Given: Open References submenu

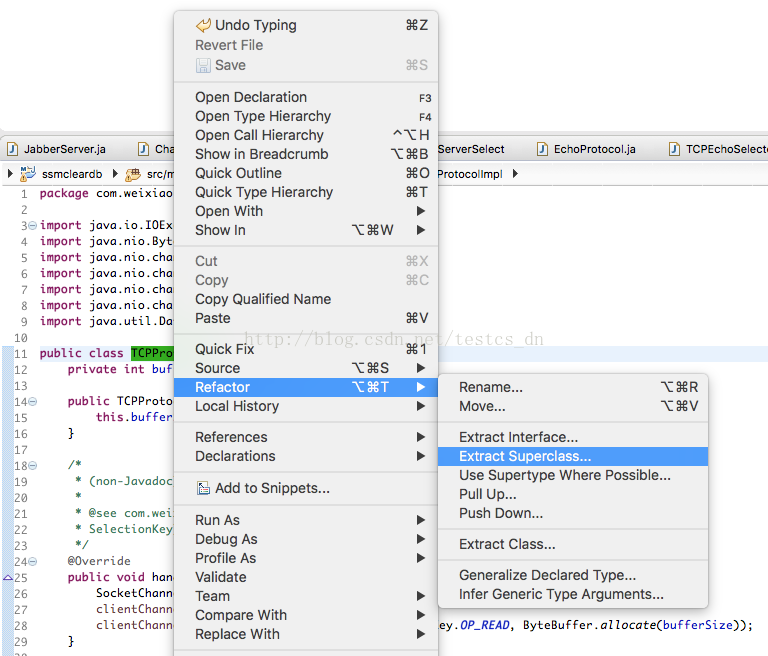Looking at the screenshot, I should coord(306,437).
